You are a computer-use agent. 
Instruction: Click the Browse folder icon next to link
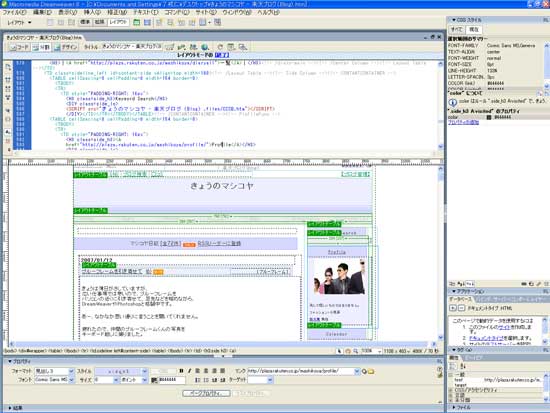click(x=371, y=371)
